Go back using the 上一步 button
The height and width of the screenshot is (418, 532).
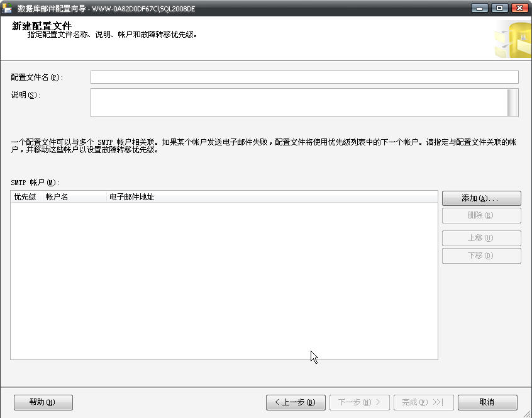pyautogui.click(x=295, y=402)
